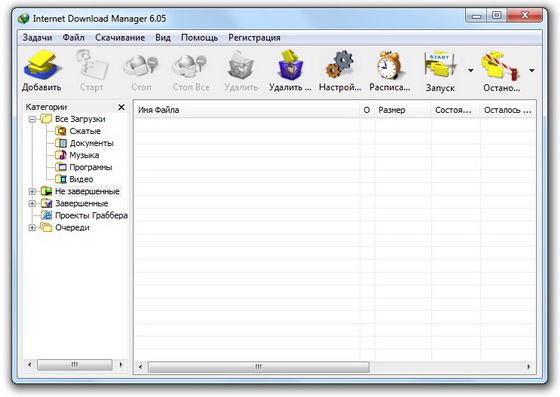Select Все Загрузки label in tree
Screen dimensions: 560x397
[80, 119]
